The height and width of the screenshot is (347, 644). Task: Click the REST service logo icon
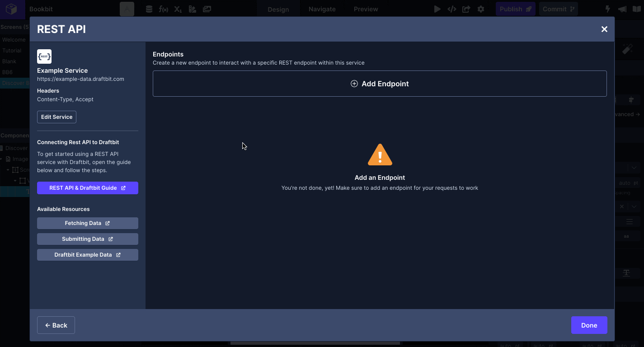coord(44,56)
